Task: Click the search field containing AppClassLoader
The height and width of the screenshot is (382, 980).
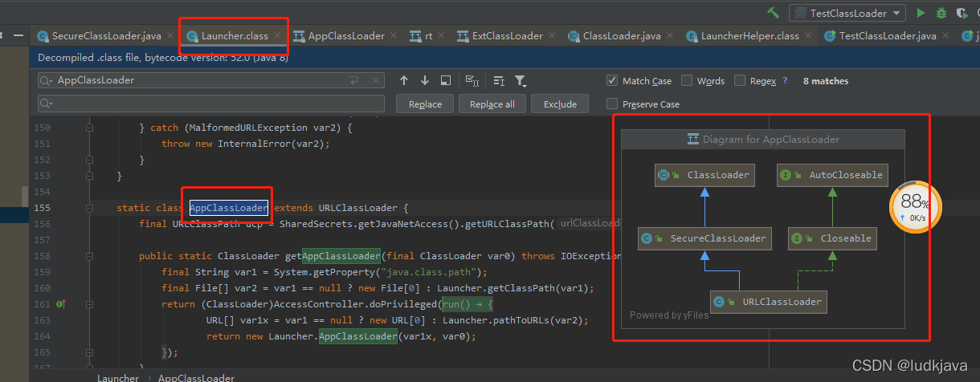Action: pos(211,80)
